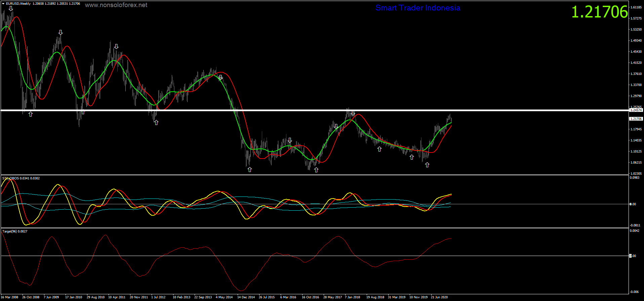Click the 14 Dec 2014 date label
644x301 pixels.
point(246,297)
